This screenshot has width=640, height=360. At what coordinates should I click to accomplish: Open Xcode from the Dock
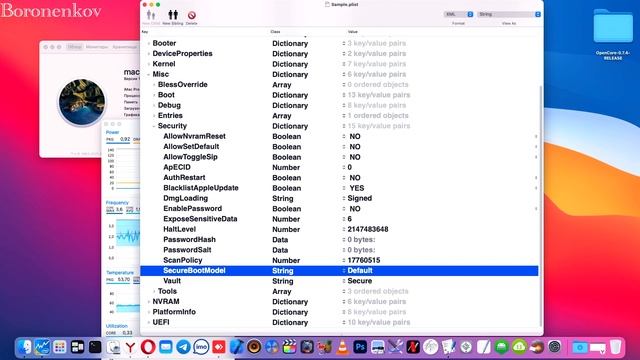click(x=236, y=347)
